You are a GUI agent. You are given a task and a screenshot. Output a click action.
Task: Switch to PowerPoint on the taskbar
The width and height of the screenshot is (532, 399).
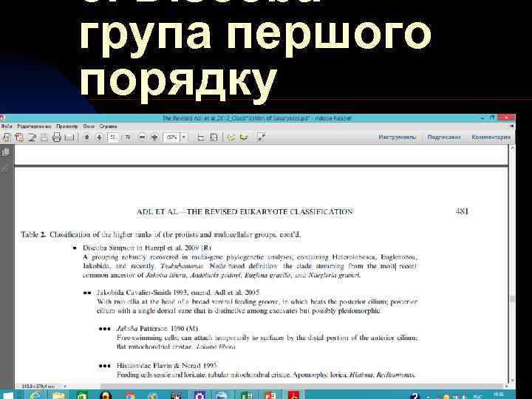tap(270, 395)
